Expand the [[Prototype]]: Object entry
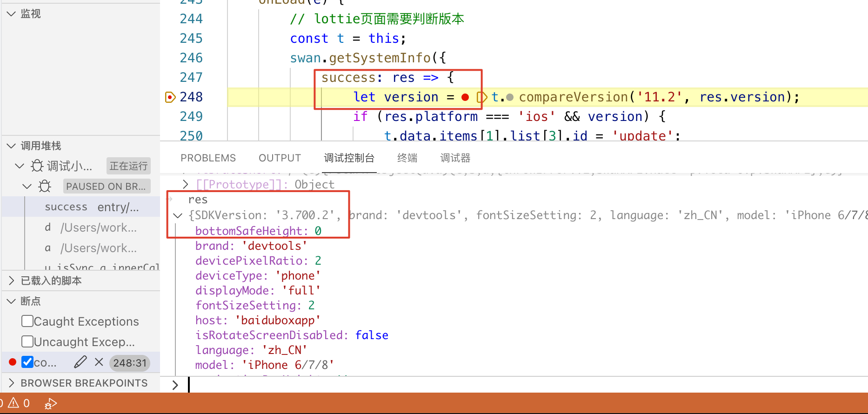Image resolution: width=868 pixels, height=414 pixels. 185,185
